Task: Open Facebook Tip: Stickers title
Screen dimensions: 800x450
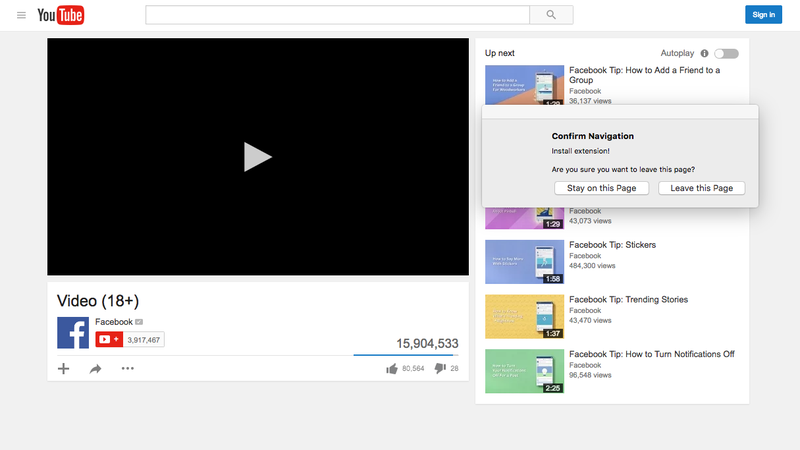Action: 612,245
